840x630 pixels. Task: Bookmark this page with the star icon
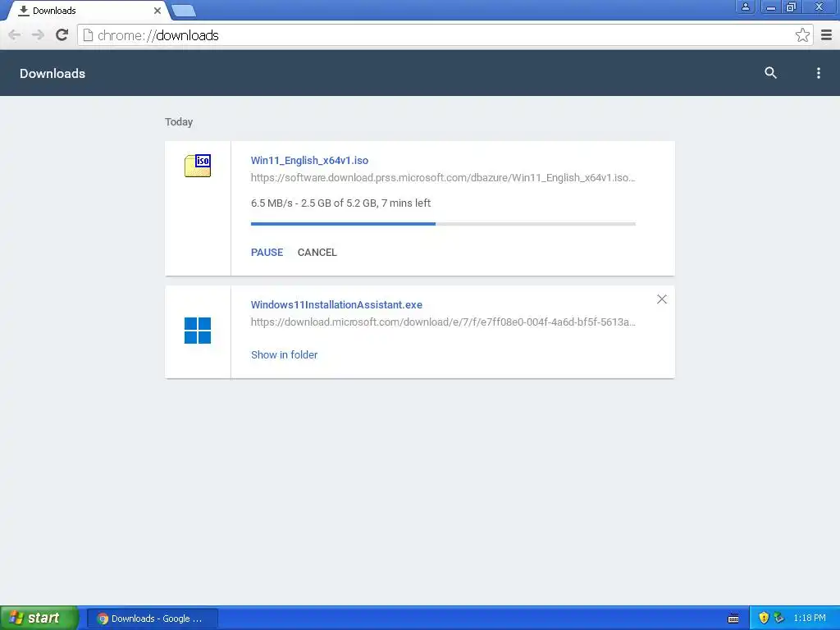[x=802, y=35]
